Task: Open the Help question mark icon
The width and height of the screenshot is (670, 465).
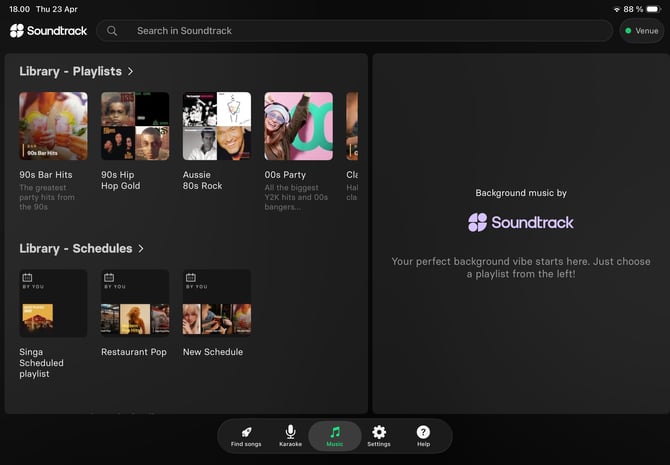Action: (423, 432)
